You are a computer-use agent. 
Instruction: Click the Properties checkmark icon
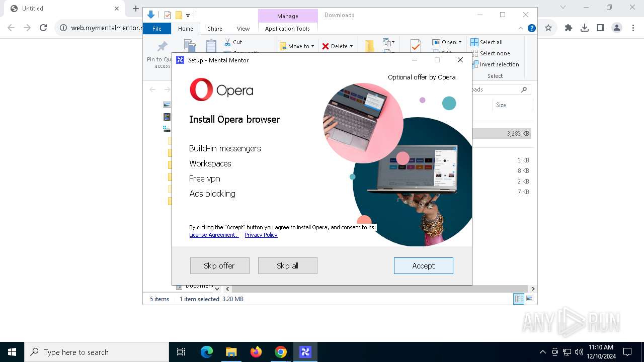[x=416, y=46]
